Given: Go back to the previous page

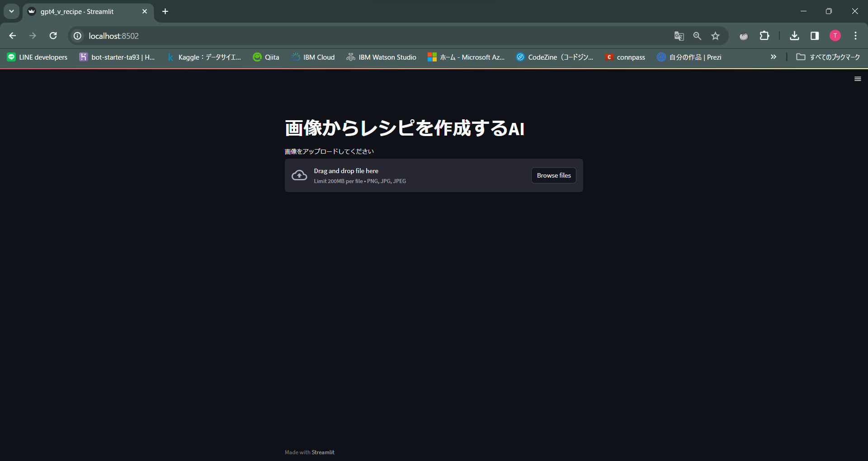Looking at the screenshot, I should [x=13, y=36].
